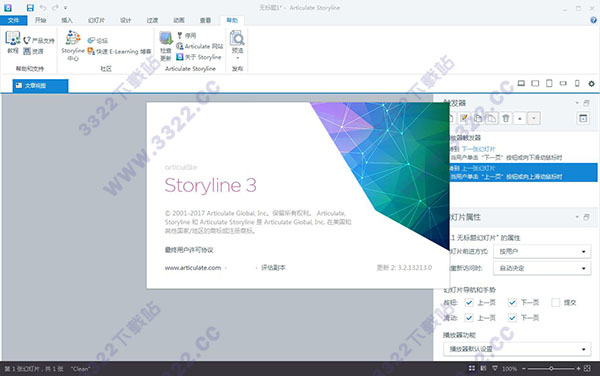
Task: Click the 资源 resources item in ribbon
Action: pyautogui.click(x=33, y=51)
